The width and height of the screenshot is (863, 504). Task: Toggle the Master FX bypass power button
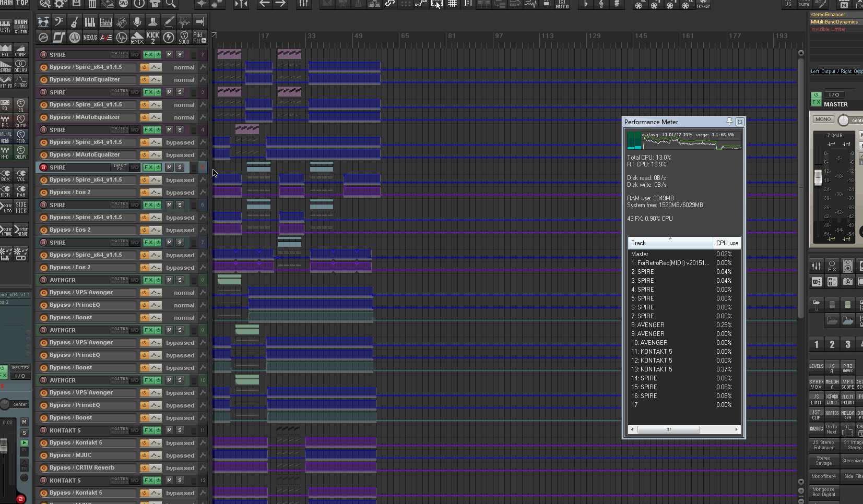pyautogui.click(x=816, y=95)
